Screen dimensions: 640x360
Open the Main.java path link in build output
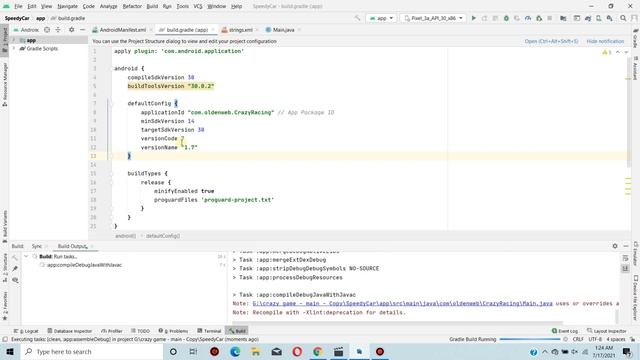tap(402, 304)
